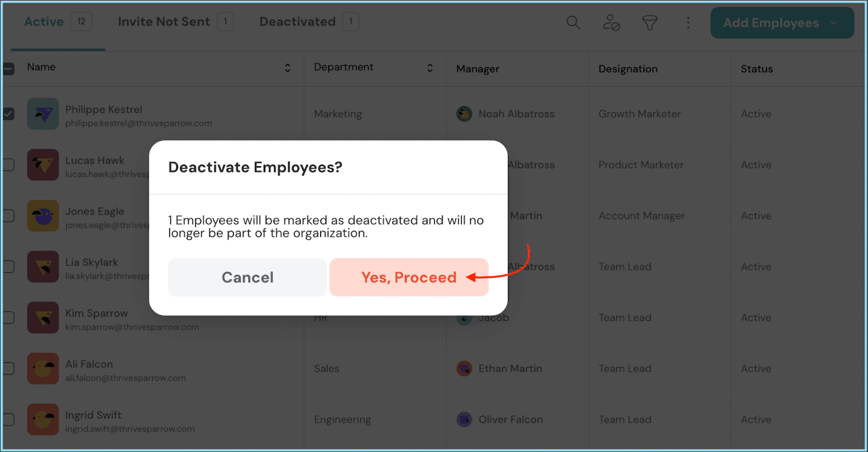Click Ethan Martin manager avatar icon

click(x=464, y=369)
